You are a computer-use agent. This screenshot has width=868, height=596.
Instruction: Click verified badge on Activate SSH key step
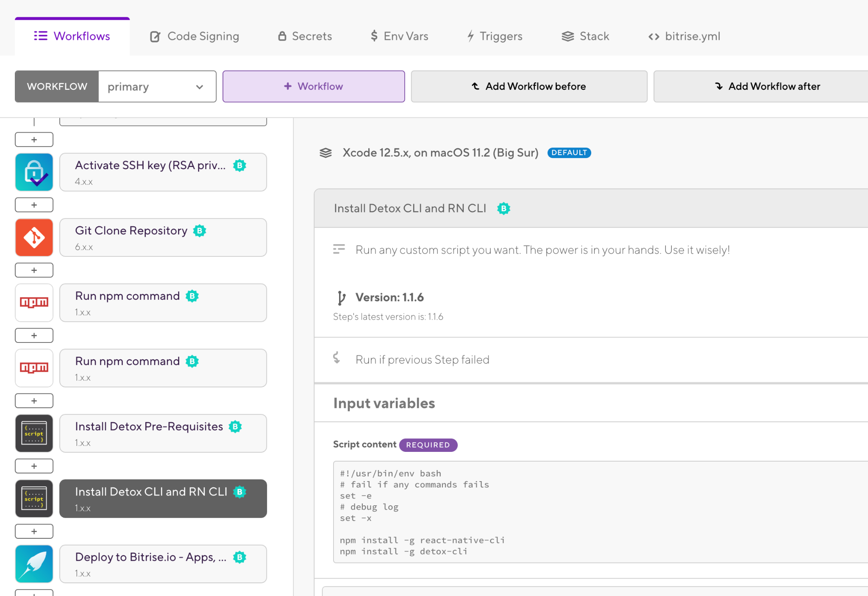(240, 165)
